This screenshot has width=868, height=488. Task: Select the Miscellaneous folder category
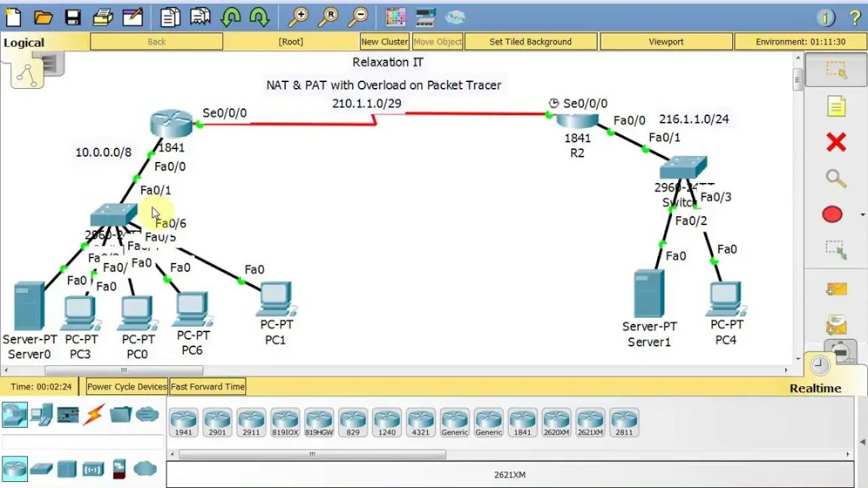click(x=121, y=414)
